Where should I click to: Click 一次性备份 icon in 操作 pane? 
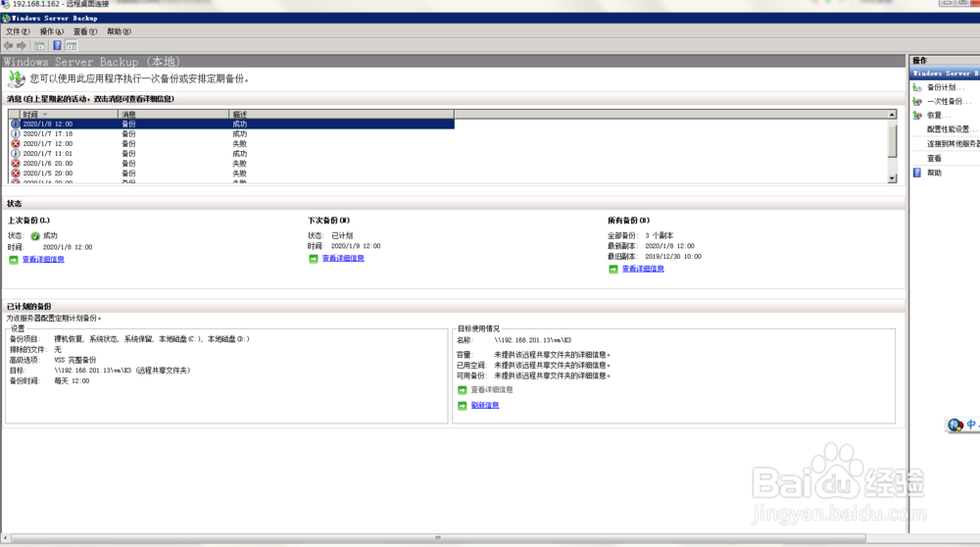(917, 101)
